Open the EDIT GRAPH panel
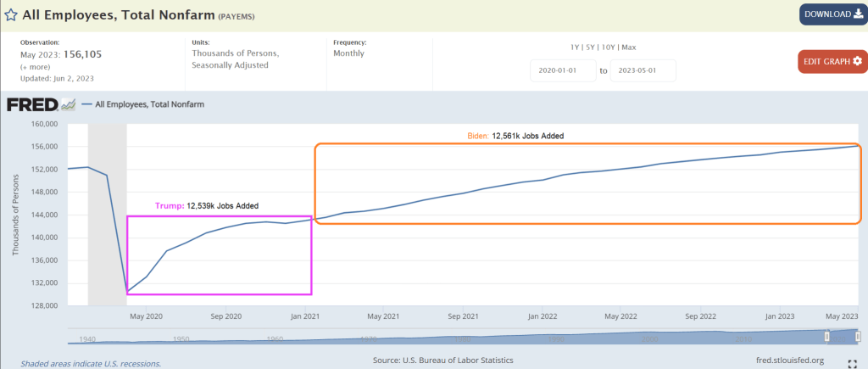 (832, 61)
